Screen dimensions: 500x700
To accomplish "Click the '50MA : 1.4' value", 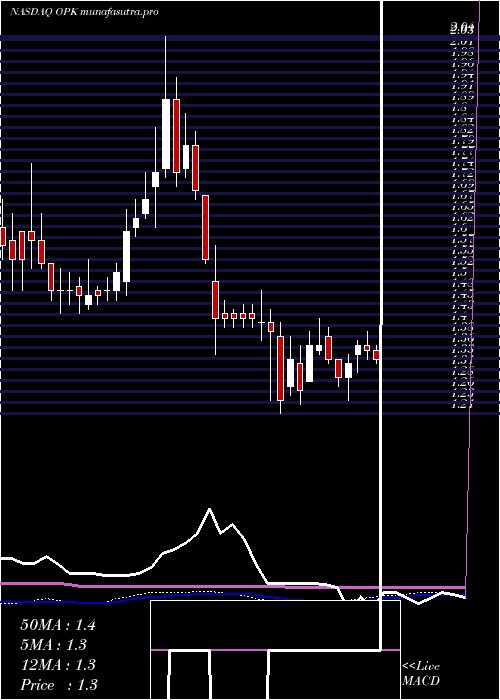I will [58, 625].
